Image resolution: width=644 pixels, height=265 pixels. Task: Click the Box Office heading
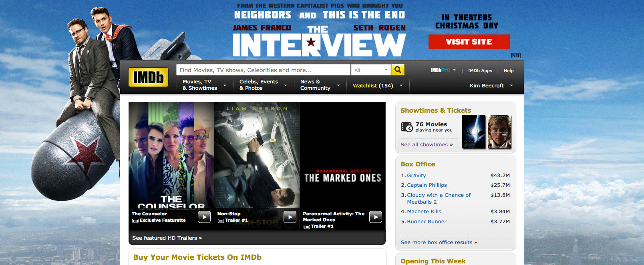coord(418,164)
